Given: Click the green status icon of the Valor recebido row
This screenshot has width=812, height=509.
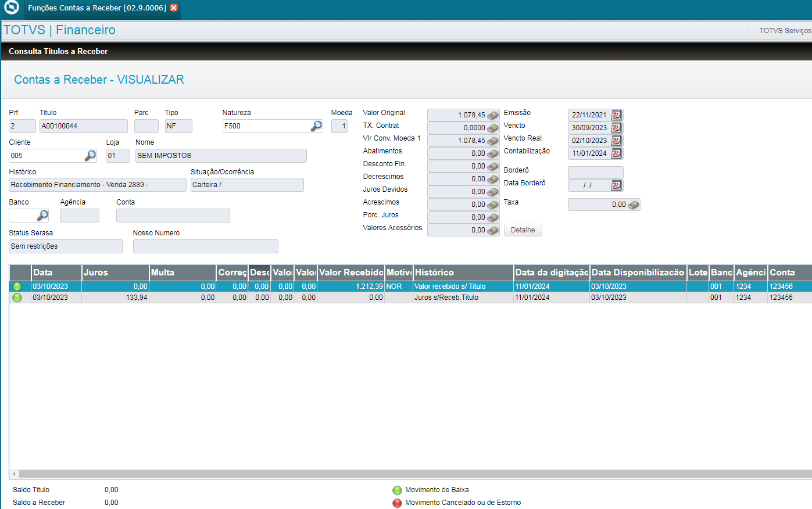Looking at the screenshot, I should [17, 286].
